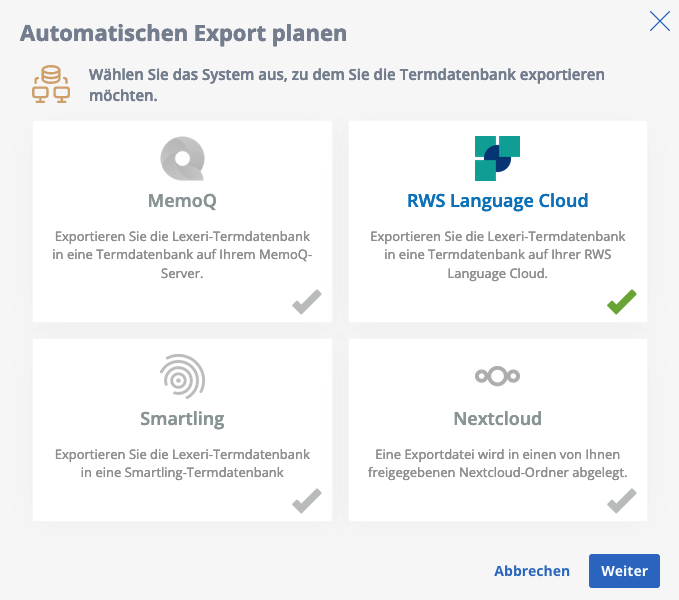The image size is (679, 600).
Task: Choose the Smartling-Termdatenbank description text
Action: 182,463
